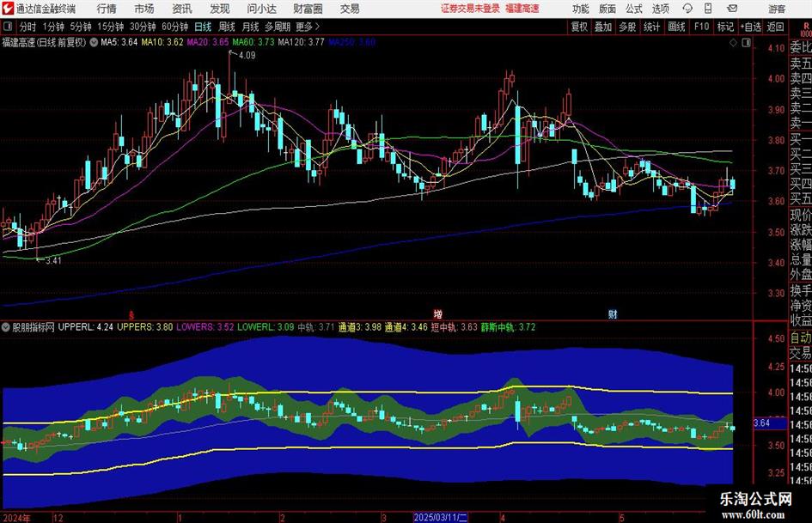The image size is (812, 523).
Task: Open the 资讯 menu
Action: pos(182,9)
